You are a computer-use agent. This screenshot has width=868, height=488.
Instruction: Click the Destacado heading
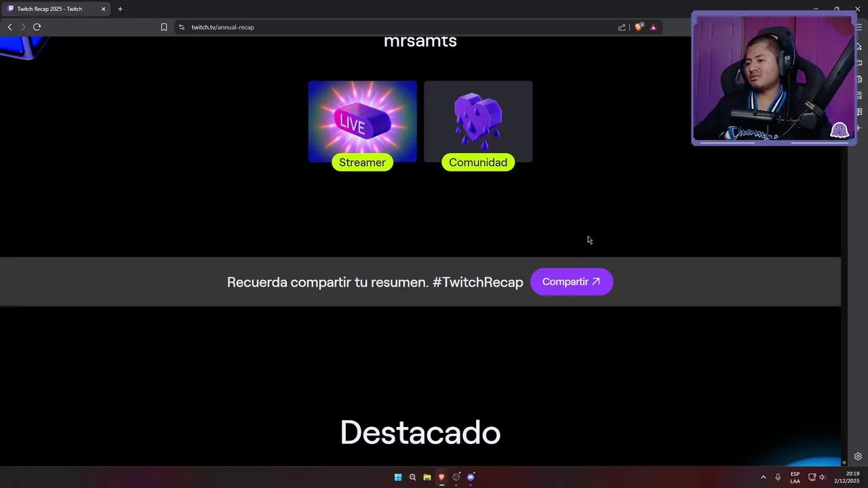click(x=420, y=432)
